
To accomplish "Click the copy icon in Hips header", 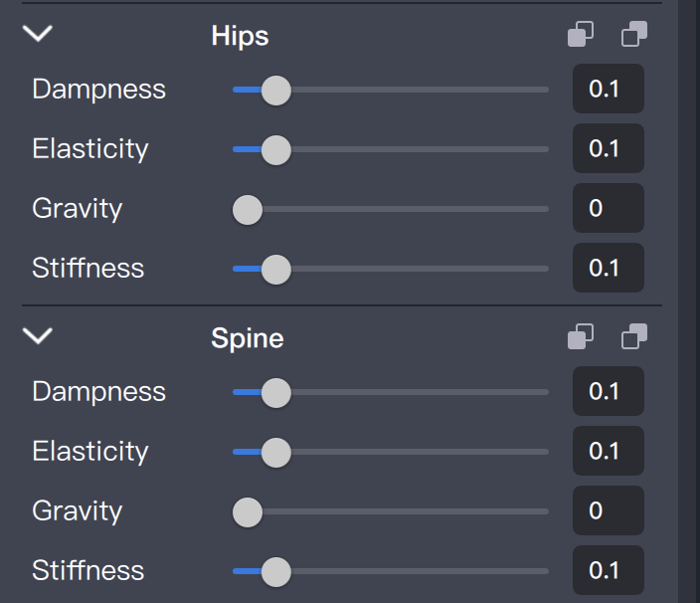I will (581, 35).
